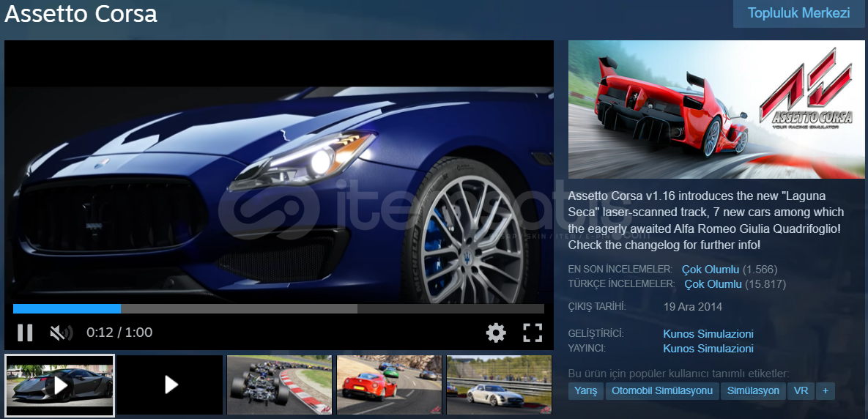Image resolution: width=868 pixels, height=419 pixels.
Task: Pause the trailer video
Action: pos(25,333)
